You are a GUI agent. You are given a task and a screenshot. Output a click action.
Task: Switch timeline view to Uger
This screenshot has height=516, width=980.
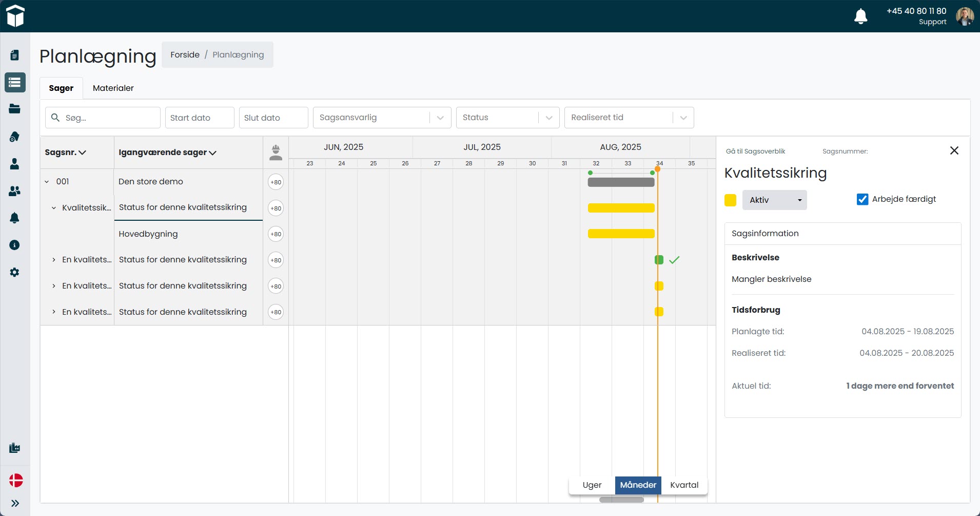pos(592,485)
